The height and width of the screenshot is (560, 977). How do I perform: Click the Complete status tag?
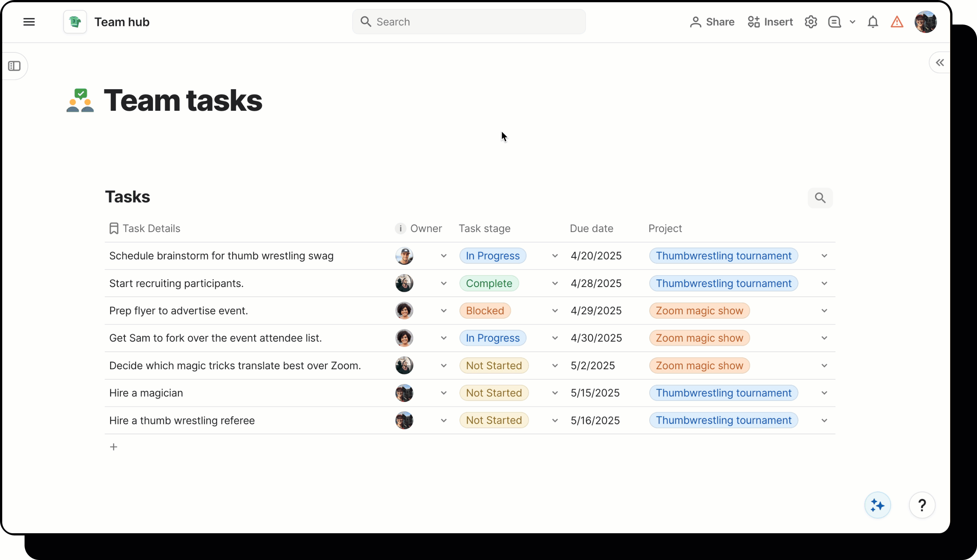(489, 283)
